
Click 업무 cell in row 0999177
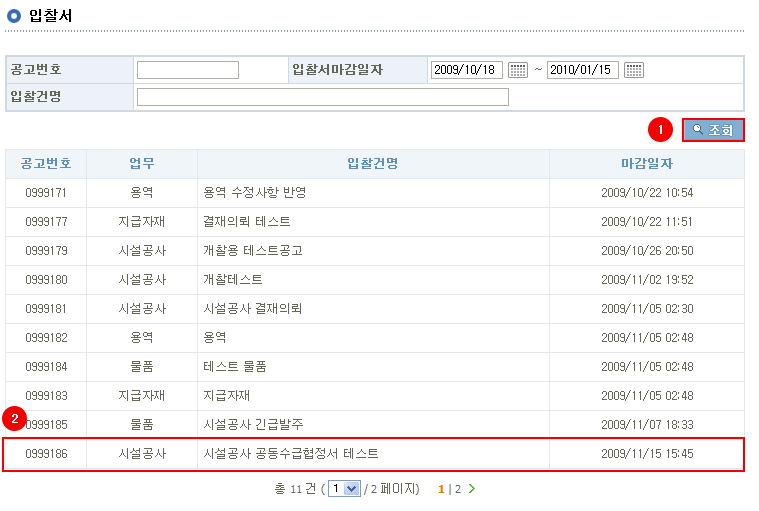142,222
